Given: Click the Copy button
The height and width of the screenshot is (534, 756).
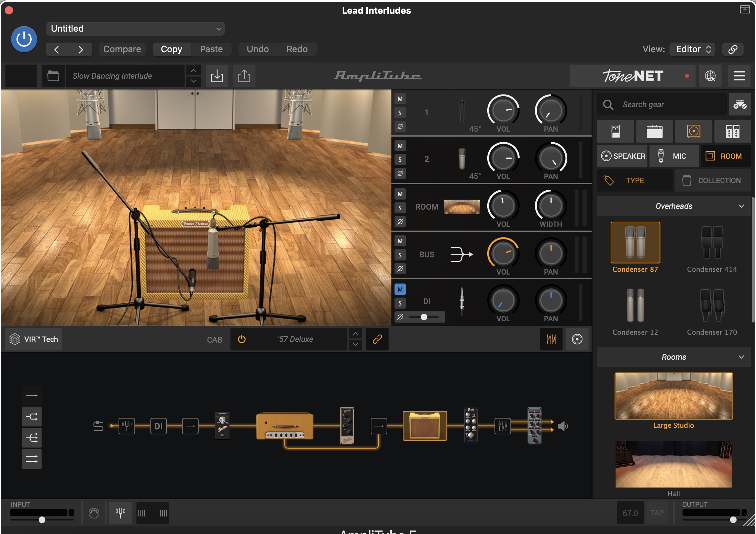Looking at the screenshot, I should point(171,49).
